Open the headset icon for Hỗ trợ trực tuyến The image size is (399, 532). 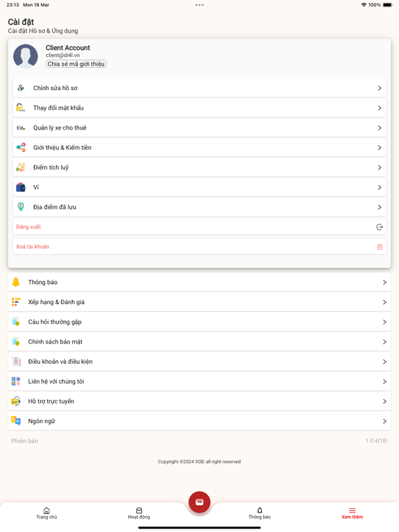pyautogui.click(x=16, y=401)
